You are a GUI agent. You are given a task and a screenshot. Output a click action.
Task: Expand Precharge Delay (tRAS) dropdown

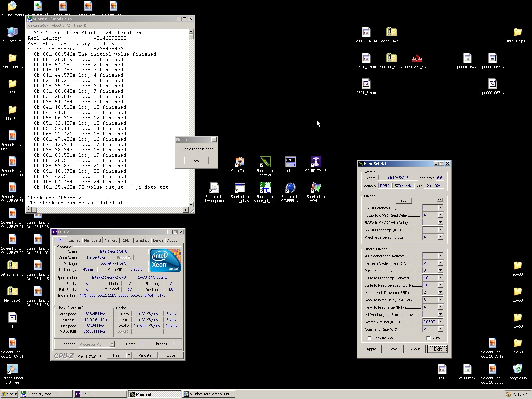[440, 237]
